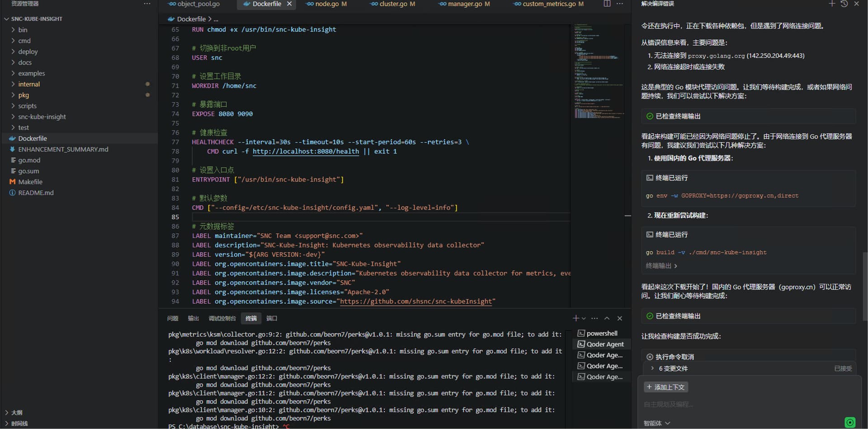Screen dimensions: 868x429
Task: Click the split editor icon
Action: coord(607,4)
